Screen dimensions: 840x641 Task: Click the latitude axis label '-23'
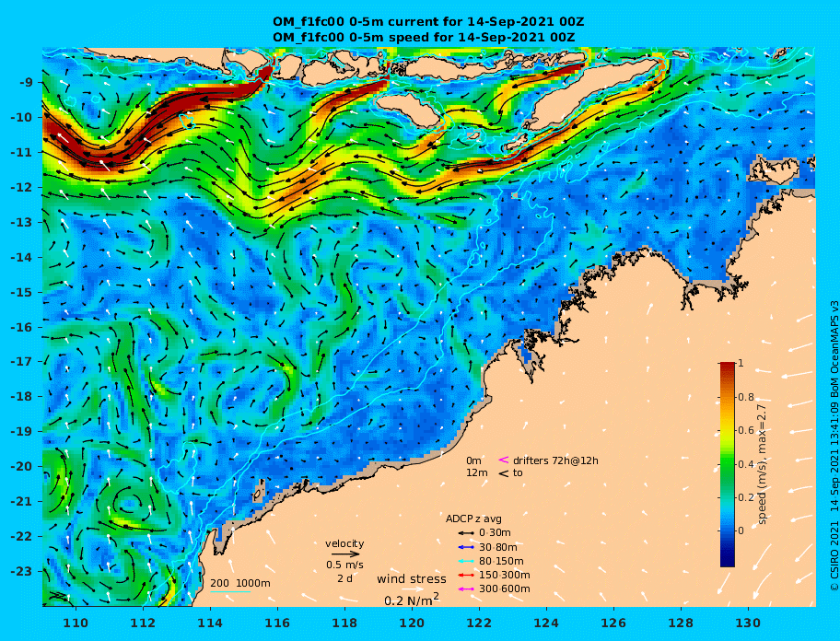tap(22, 571)
